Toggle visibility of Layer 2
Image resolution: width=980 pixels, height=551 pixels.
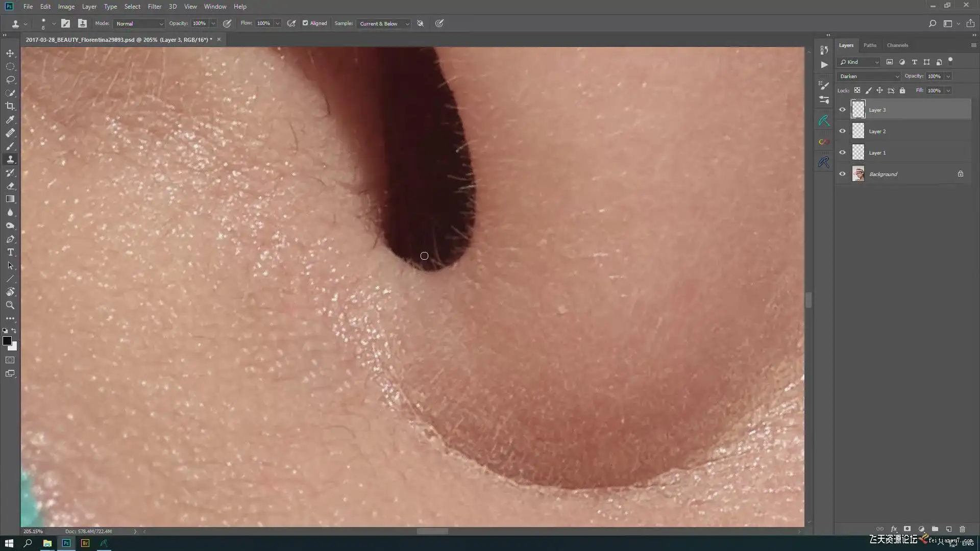842,131
